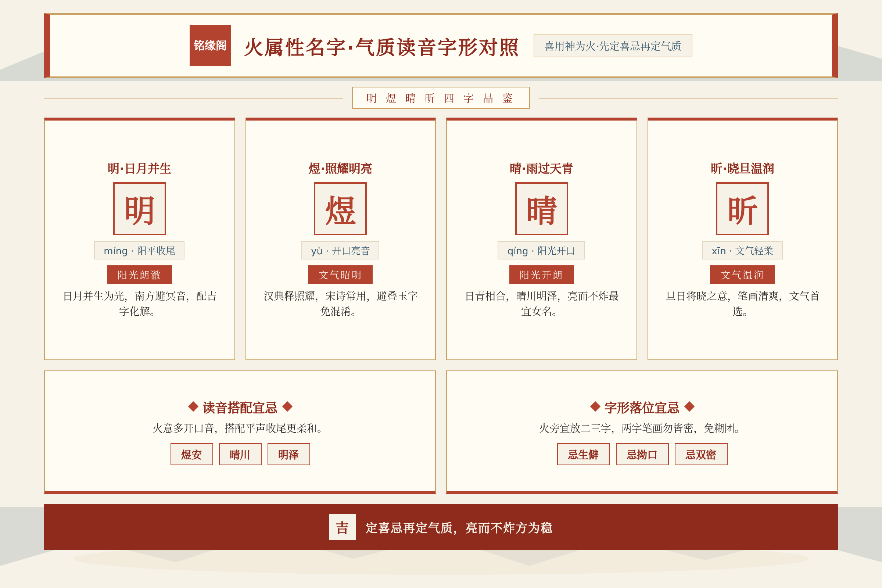
Task: Click the large 昕 character tile
Action: pos(742,208)
